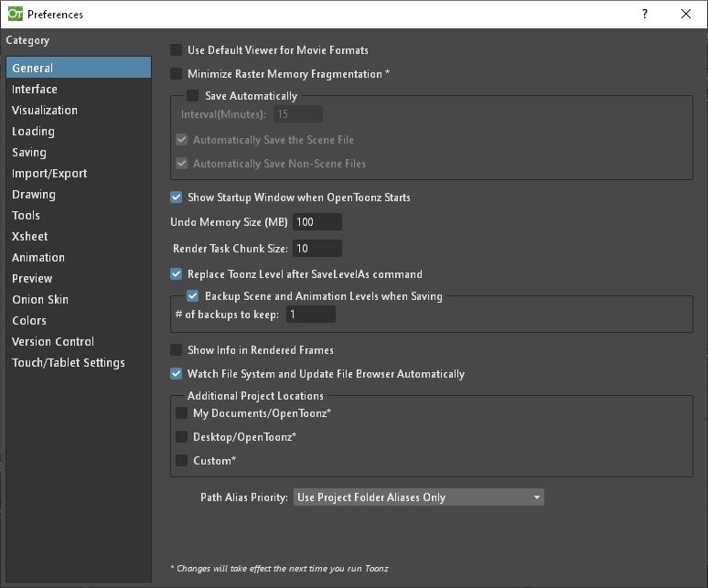Open the Onion Skin category

point(40,300)
